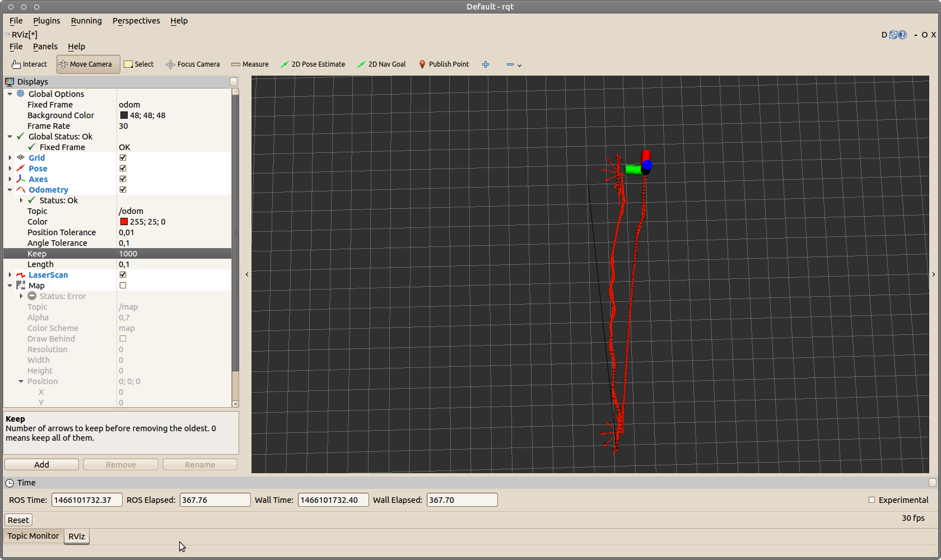
Task: Collapse the Global Options section
Action: pyautogui.click(x=10, y=94)
